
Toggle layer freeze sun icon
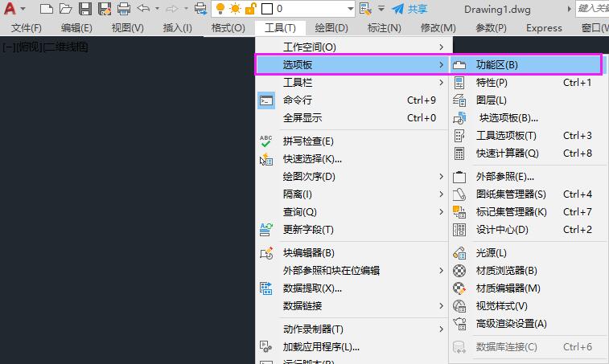[x=236, y=8]
